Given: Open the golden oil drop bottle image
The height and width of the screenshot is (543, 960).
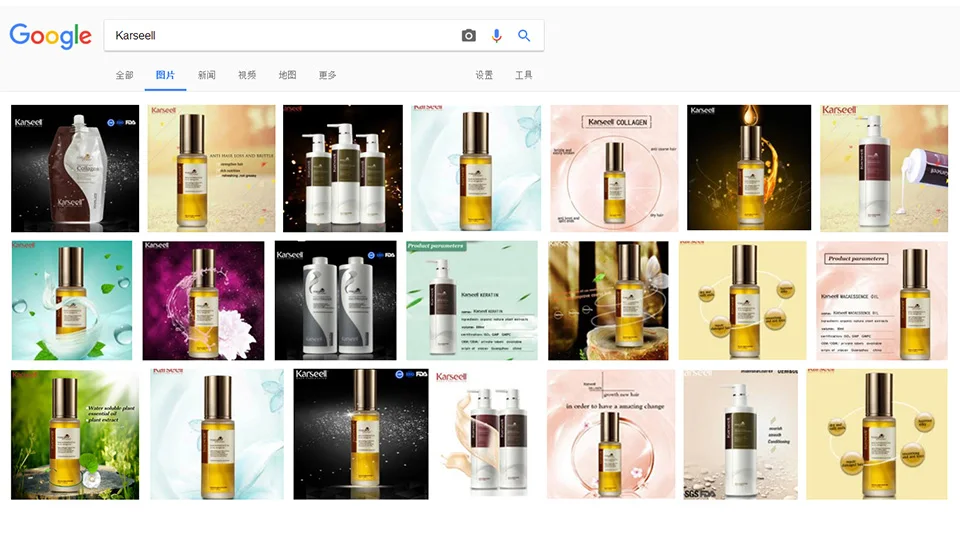Looking at the screenshot, I should 749,167.
